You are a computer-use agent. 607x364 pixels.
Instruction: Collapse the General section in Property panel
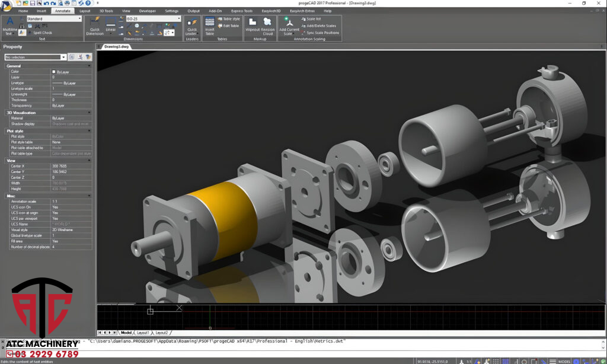(x=90, y=66)
